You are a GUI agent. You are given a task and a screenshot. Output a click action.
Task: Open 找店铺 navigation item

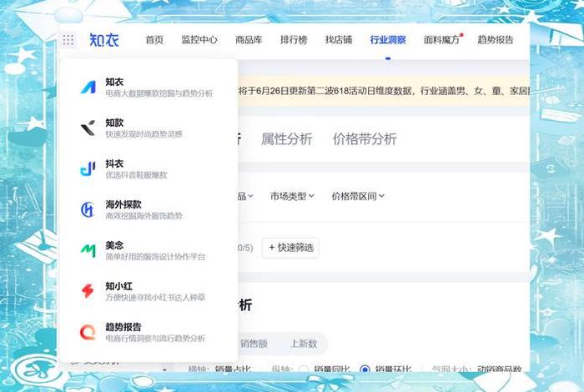tap(339, 40)
